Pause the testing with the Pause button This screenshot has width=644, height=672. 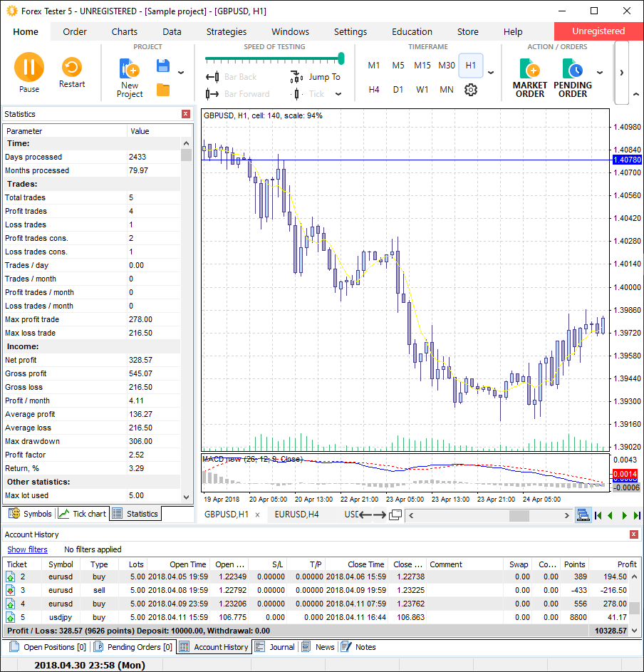pos(29,72)
